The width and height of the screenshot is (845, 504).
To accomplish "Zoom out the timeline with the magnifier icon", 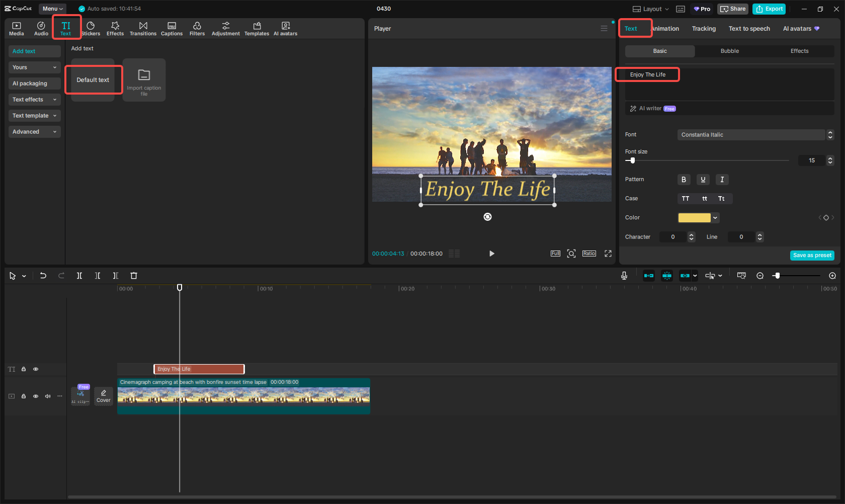I will [x=760, y=276].
